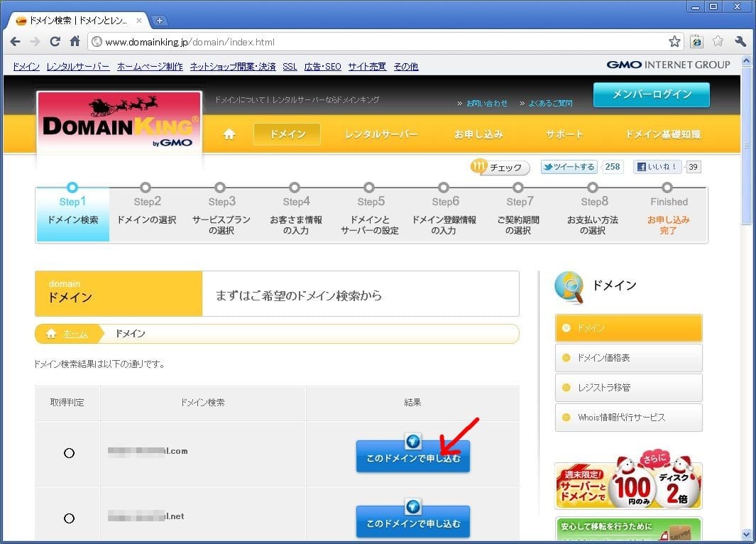Bookmark page with star icon

(x=674, y=42)
